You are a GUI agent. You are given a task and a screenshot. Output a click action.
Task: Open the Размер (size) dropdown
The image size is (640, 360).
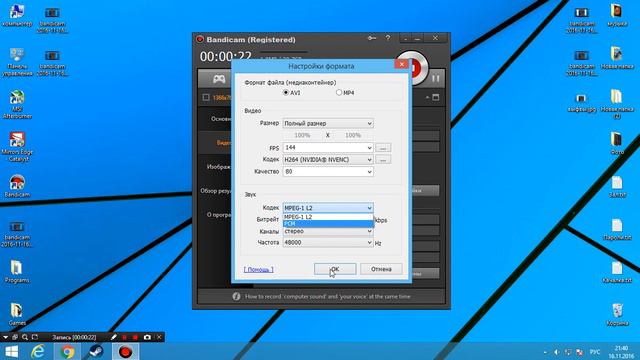[x=328, y=123]
